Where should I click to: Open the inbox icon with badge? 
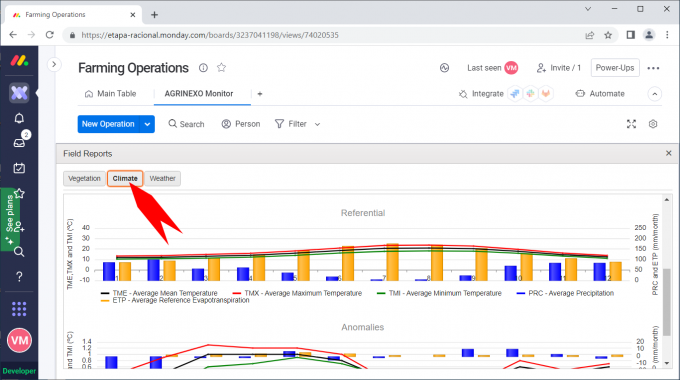click(x=19, y=143)
